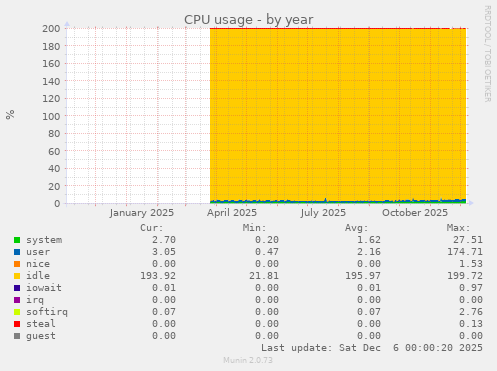Screen dimensions: 497x371
Task: Click the 'irq' legend label
Action: click(x=35, y=300)
